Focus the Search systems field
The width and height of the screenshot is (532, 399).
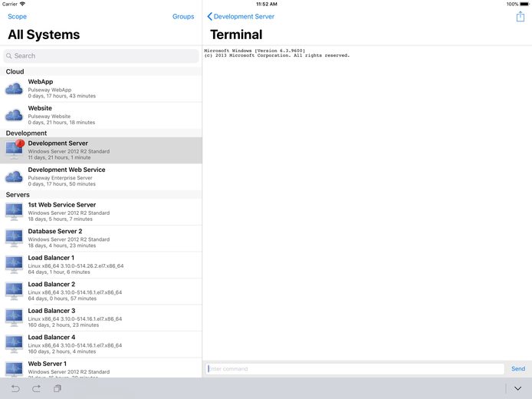tap(101, 56)
